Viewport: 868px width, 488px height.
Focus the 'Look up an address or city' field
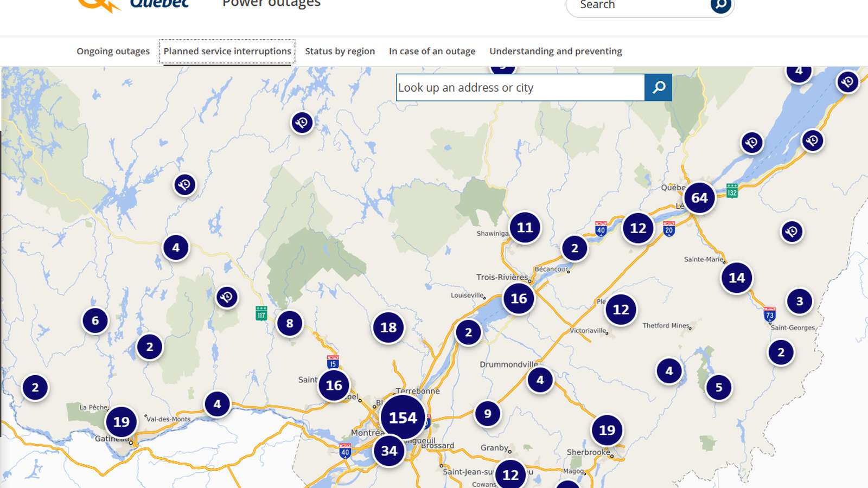pos(520,87)
